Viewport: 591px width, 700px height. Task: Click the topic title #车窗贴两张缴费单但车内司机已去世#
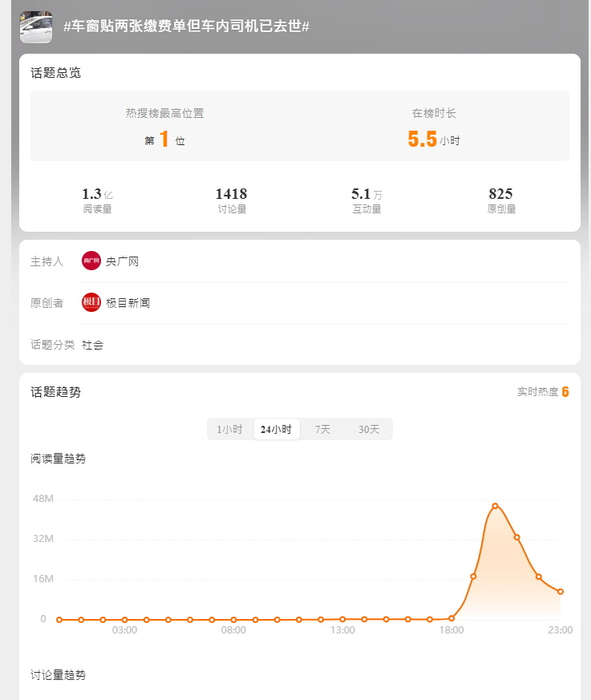point(187,26)
